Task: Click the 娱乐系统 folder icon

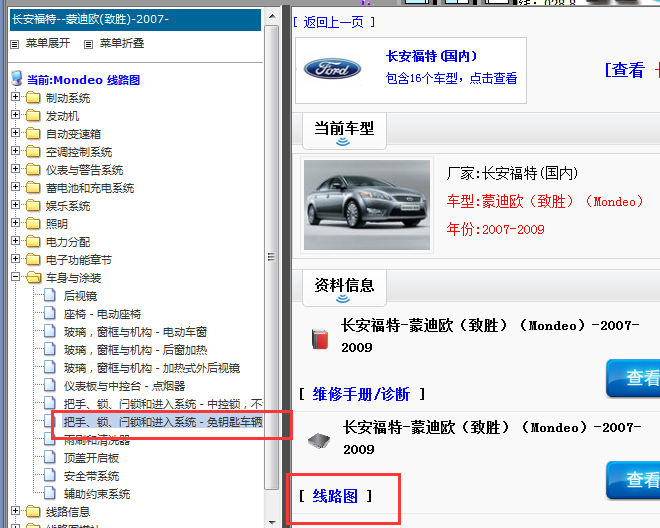Action: pyautogui.click(x=33, y=206)
